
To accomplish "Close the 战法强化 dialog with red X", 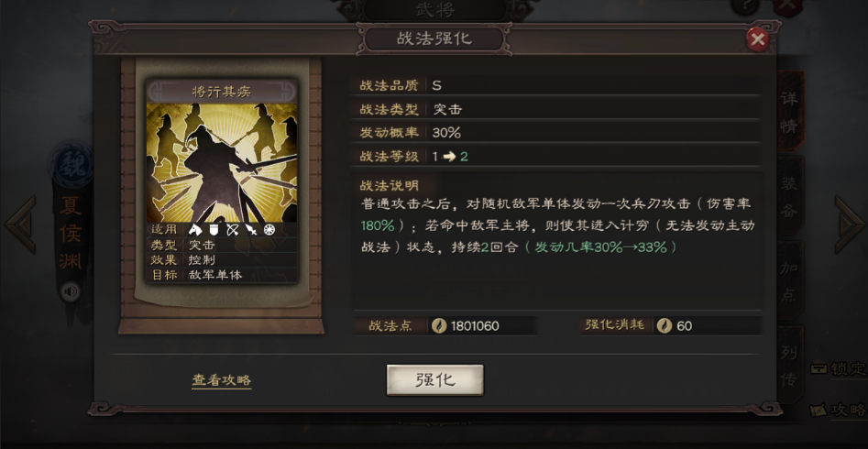I will pos(757,39).
